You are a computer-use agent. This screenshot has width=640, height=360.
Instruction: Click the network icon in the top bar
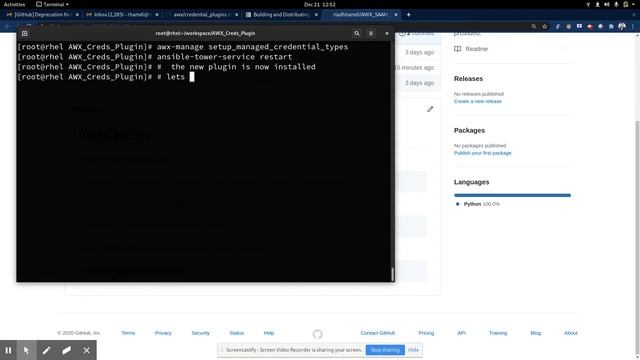(588, 4)
